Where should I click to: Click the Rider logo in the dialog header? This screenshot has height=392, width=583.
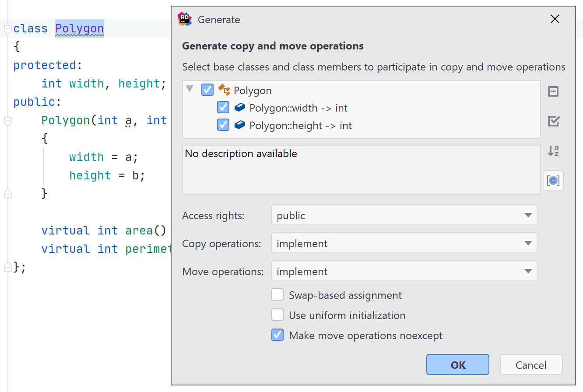(185, 19)
